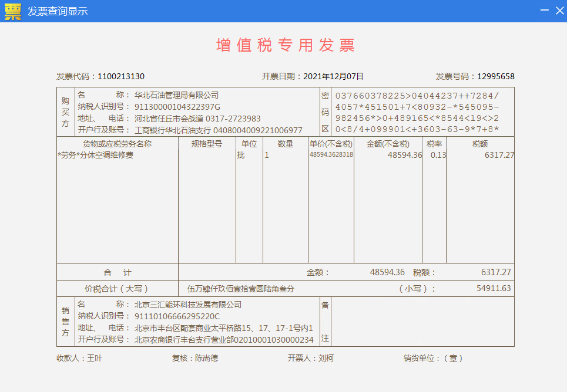
Task: Click seller name 北京三汇能环科技发展有限公司
Action: click(188, 305)
